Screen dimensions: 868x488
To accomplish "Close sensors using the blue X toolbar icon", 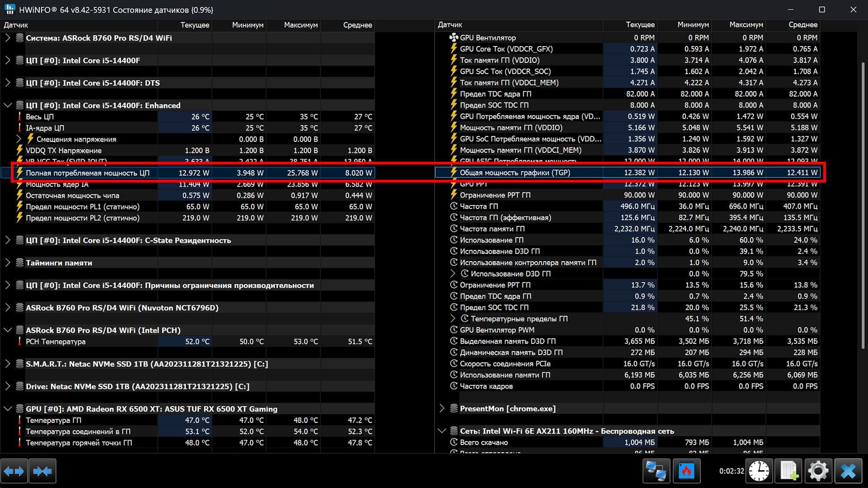I will (848, 471).
